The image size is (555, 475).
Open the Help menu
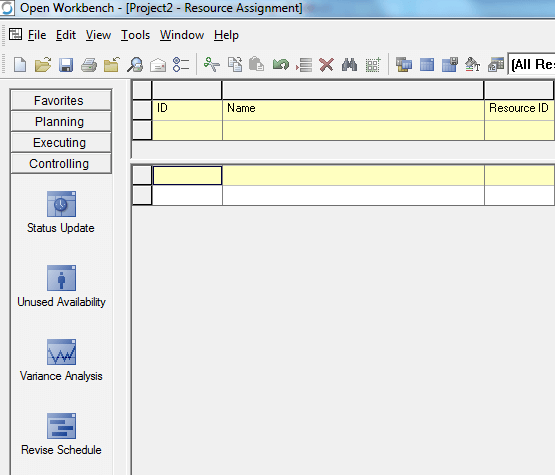click(x=227, y=35)
